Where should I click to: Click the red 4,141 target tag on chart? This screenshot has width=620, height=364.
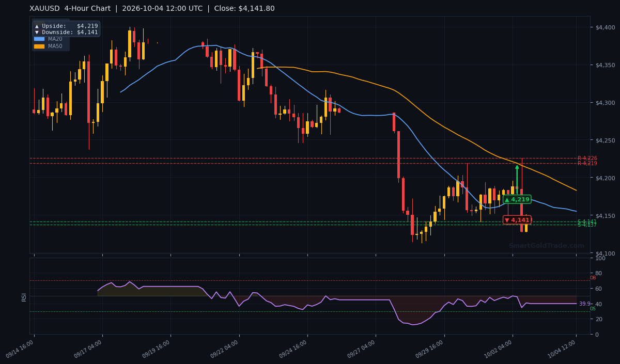point(517,220)
